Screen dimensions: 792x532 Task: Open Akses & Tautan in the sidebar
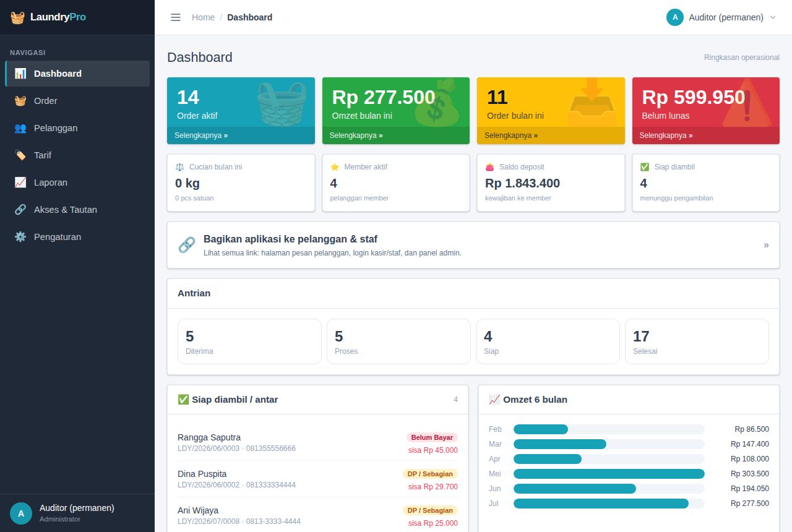77,210
